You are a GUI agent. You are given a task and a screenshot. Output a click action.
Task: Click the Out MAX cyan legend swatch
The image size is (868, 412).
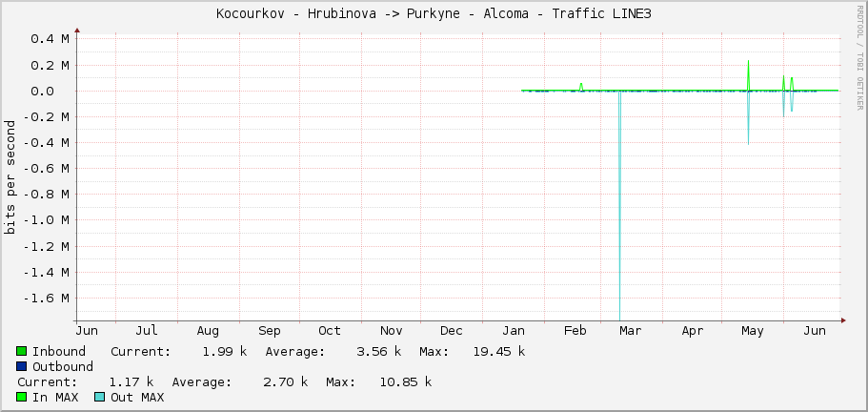(100, 397)
